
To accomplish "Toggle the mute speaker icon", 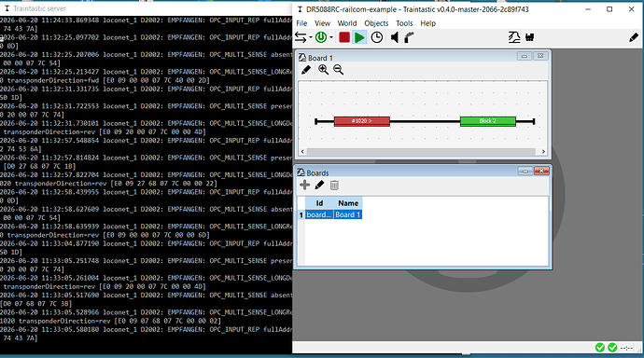I will 394,37.
